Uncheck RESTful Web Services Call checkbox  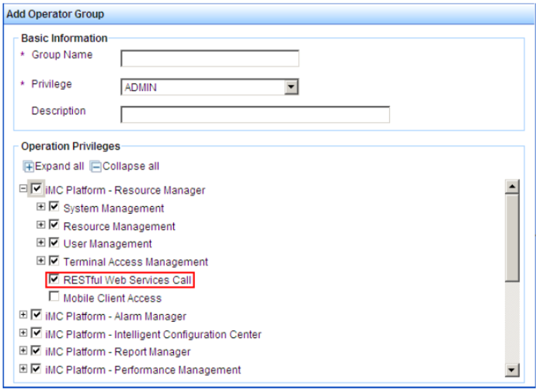tap(54, 278)
